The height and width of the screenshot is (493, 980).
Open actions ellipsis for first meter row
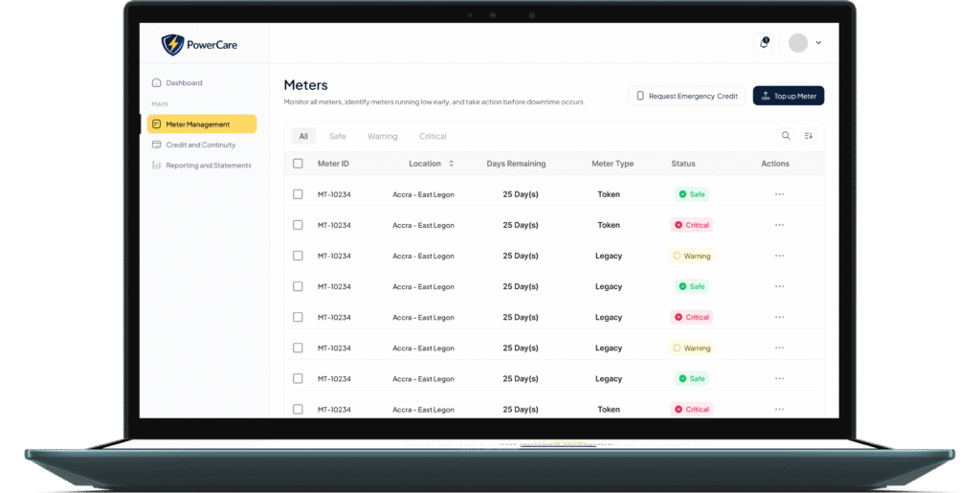[779, 194]
